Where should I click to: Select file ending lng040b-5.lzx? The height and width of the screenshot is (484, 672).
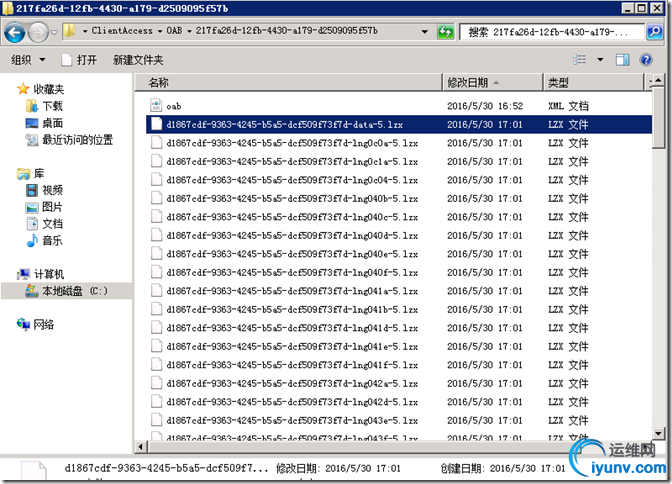(x=292, y=198)
